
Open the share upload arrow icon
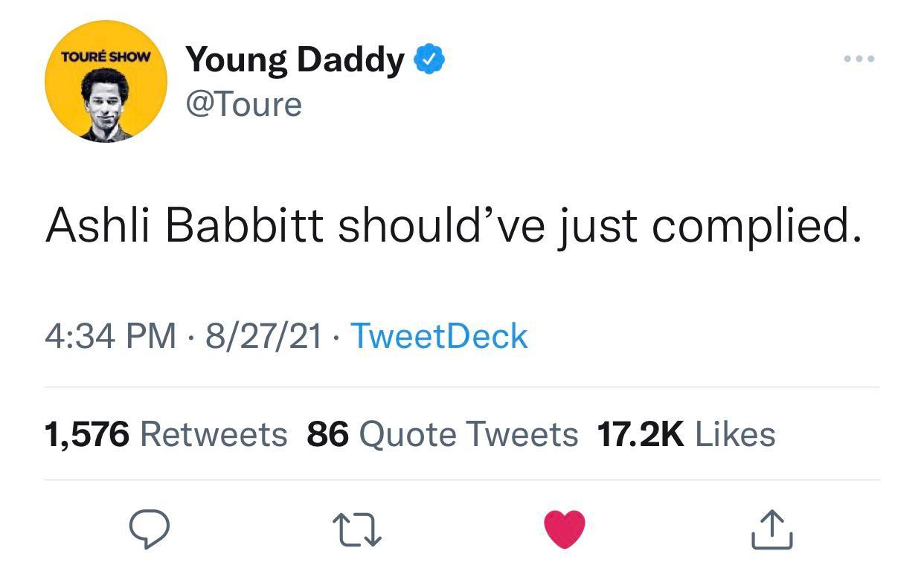click(771, 529)
